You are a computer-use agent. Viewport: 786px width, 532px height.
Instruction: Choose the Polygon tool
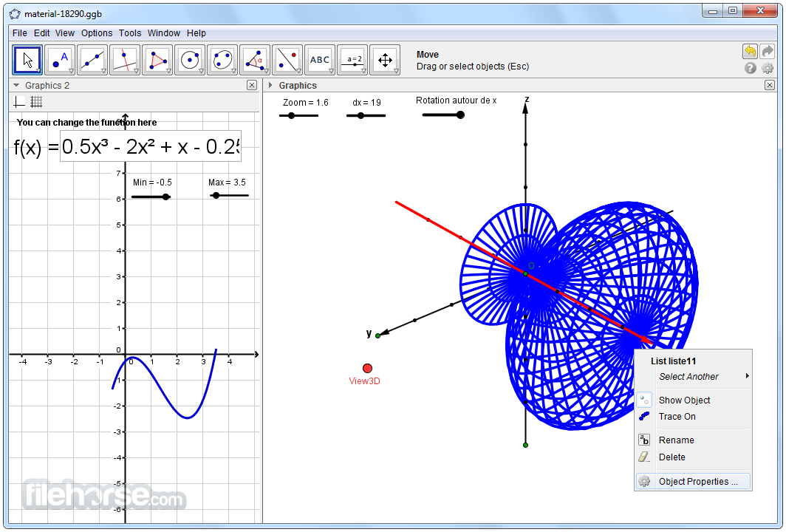click(157, 60)
